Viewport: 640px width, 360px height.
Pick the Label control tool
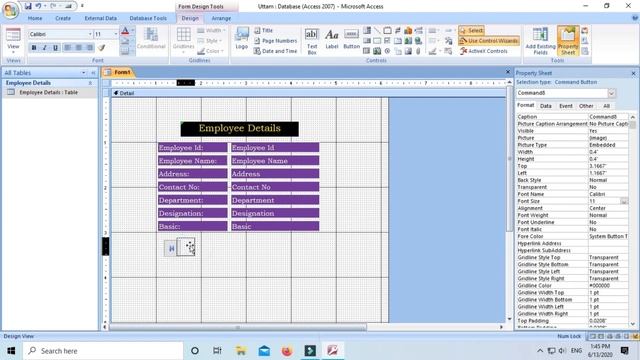click(332, 39)
